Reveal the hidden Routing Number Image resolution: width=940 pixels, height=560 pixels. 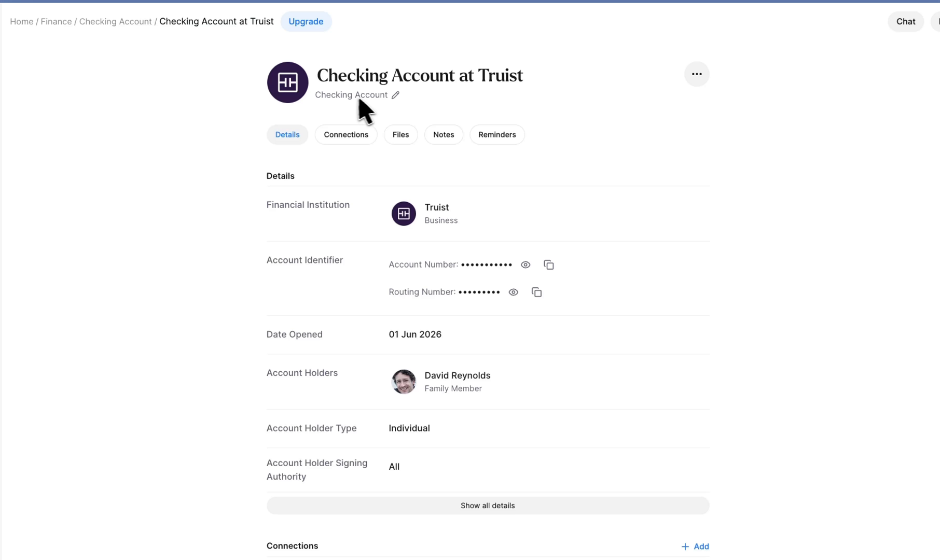pos(513,292)
